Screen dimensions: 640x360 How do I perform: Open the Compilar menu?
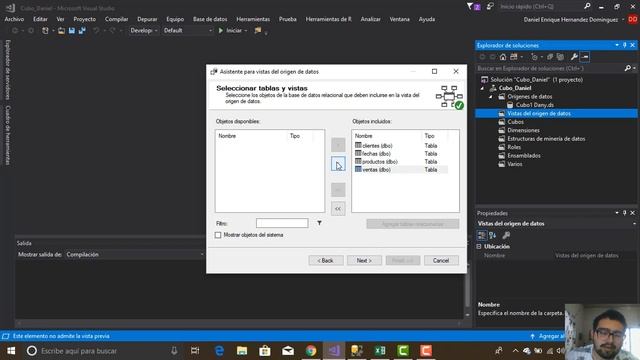(x=116, y=19)
